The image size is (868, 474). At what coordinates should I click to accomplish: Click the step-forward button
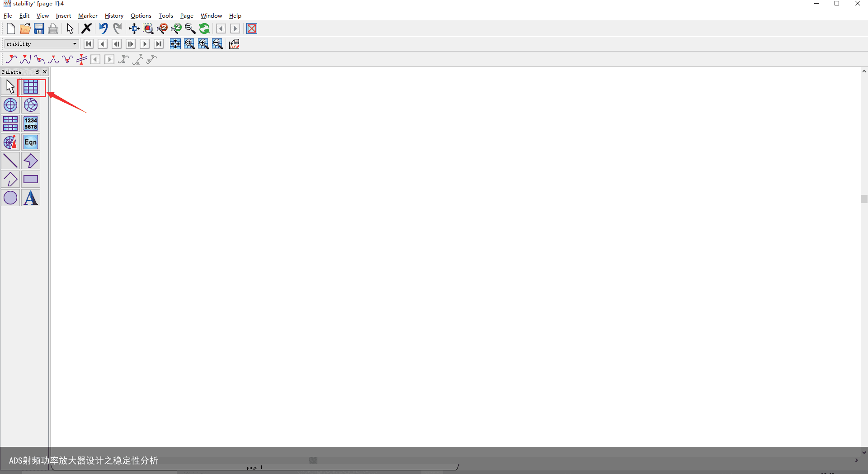(131, 44)
